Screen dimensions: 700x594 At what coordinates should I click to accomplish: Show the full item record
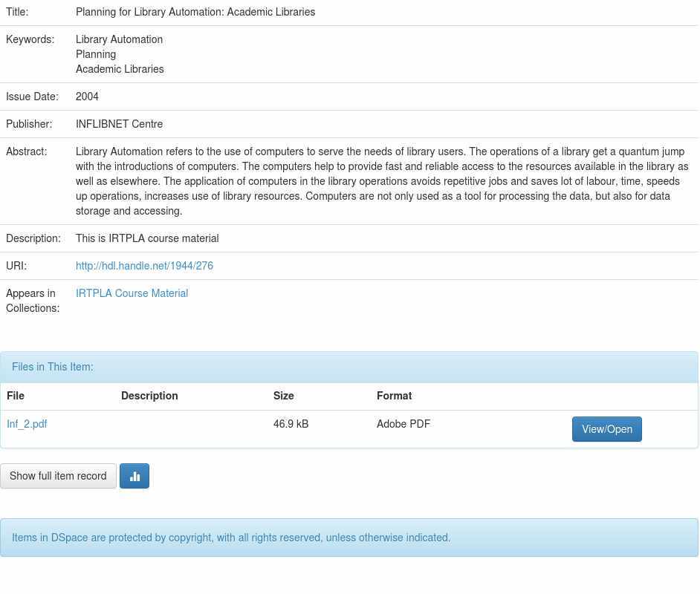(58, 476)
